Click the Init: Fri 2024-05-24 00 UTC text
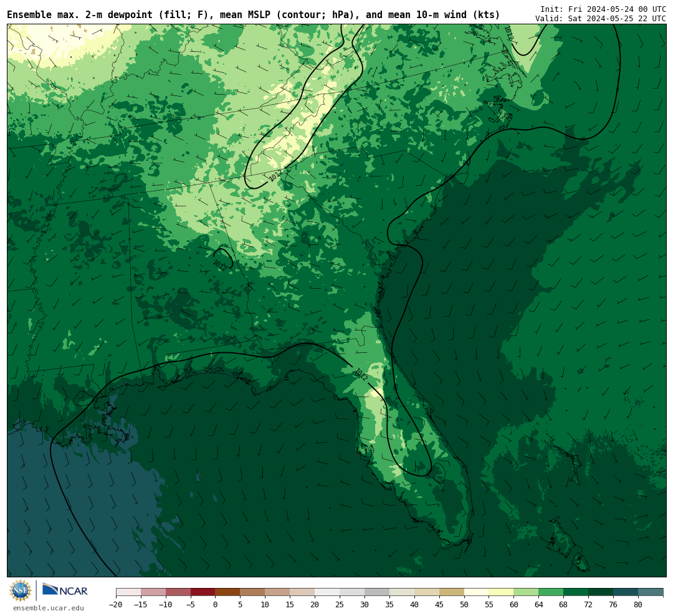The height and width of the screenshot is (616, 673). click(x=603, y=9)
